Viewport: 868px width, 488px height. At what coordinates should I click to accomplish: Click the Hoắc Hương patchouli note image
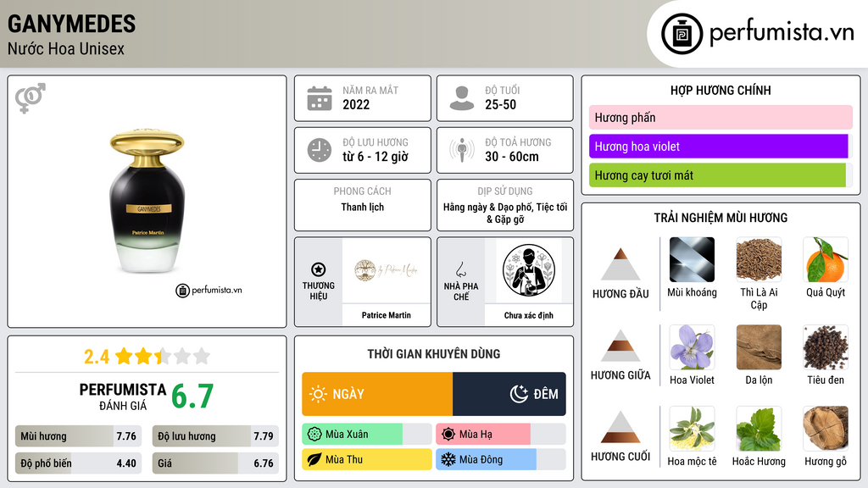(759, 428)
